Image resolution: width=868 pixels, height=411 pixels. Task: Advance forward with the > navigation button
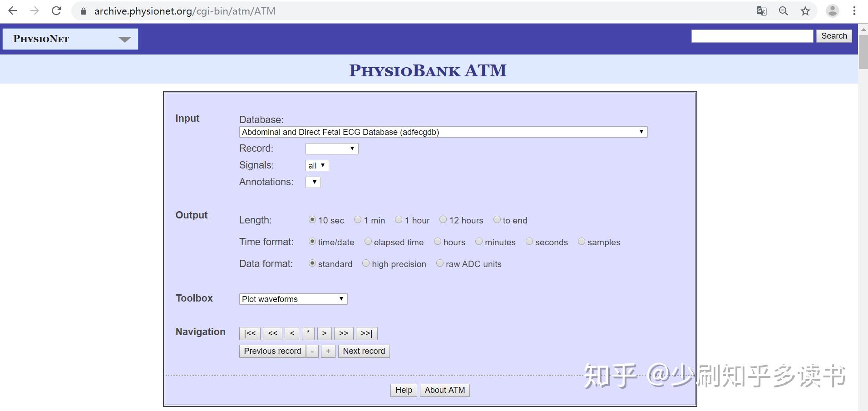(x=324, y=333)
